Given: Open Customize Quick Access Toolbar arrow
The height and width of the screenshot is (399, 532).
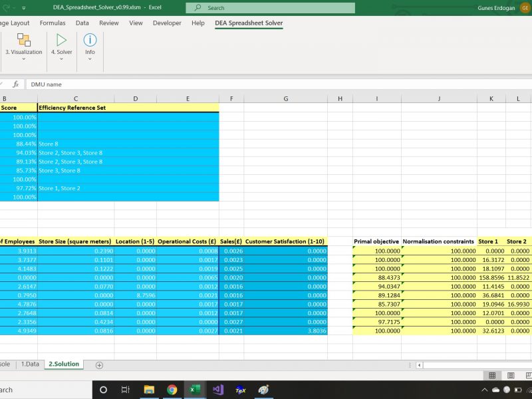Looking at the screenshot, I should click(25, 8).
